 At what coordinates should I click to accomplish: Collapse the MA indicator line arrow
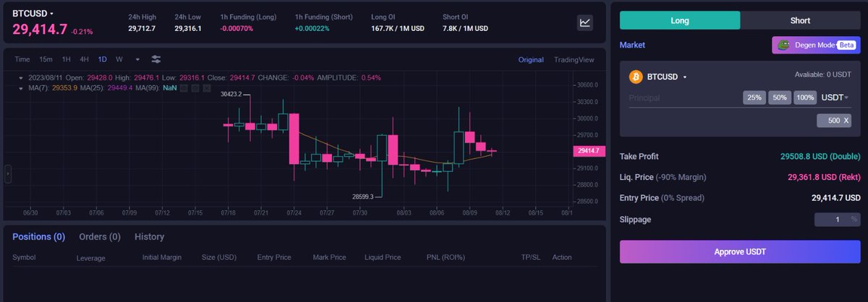point(20,88)
